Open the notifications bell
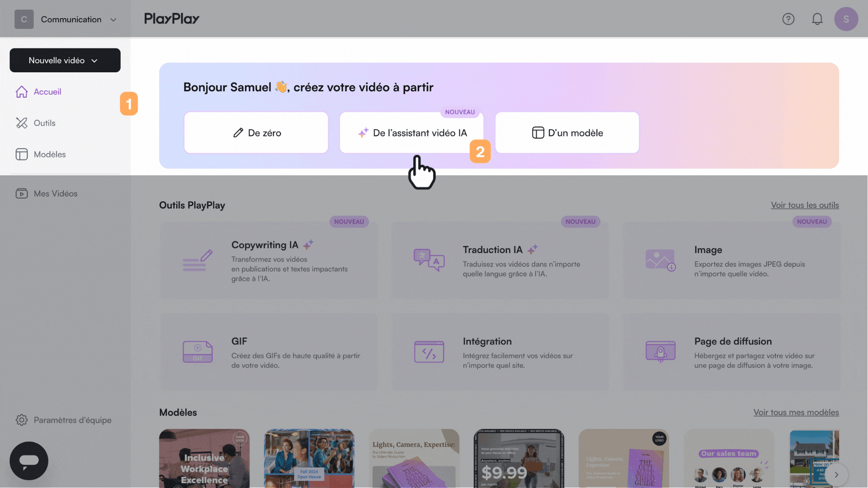 [817, 19]
